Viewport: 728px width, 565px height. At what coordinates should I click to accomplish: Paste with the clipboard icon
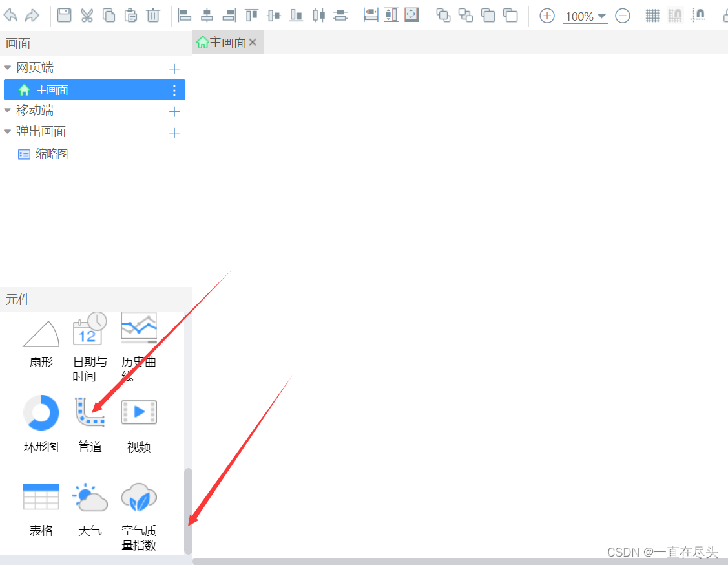[x=131, y=16]
